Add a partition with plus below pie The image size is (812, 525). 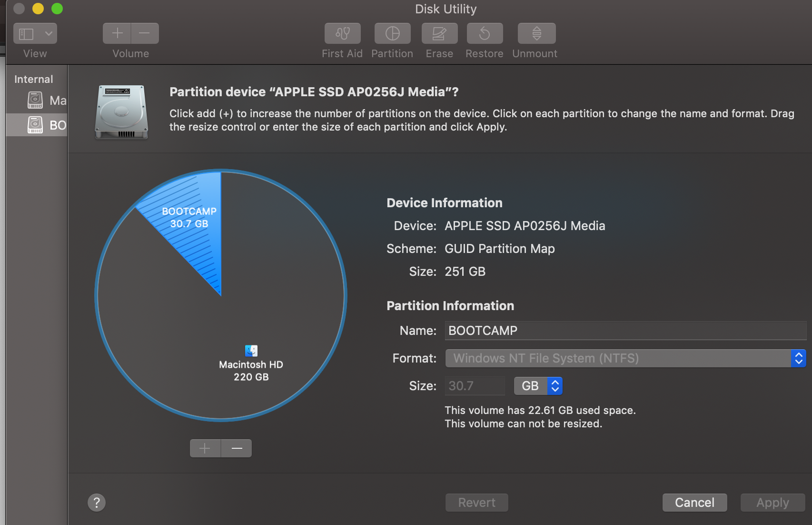pyautogui.click(x=205, y=448)
